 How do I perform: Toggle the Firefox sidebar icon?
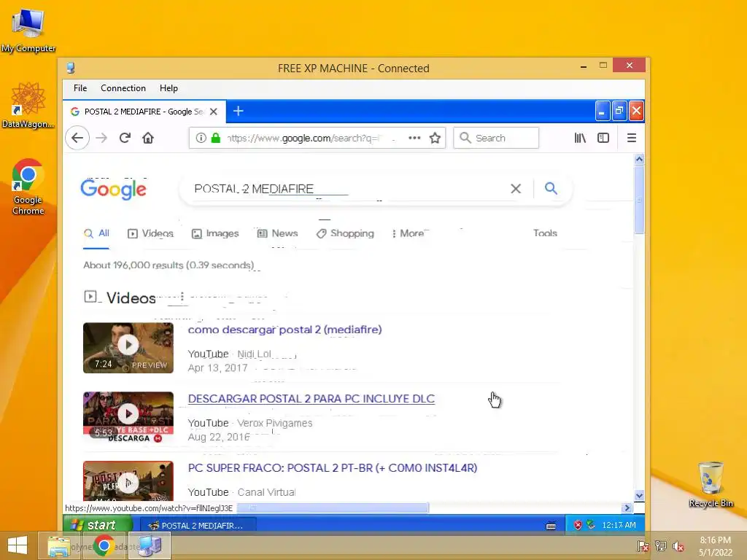pos(603,138)
